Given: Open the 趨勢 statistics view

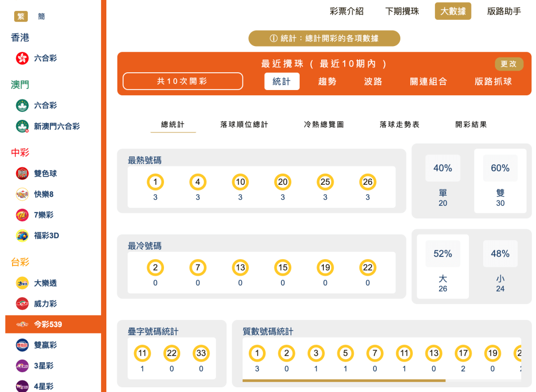Looking at the screenshot, I should 327,82.
